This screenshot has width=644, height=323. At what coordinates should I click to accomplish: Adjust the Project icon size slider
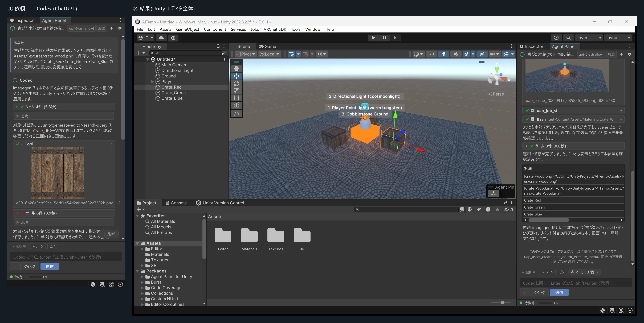coord(502,303)
